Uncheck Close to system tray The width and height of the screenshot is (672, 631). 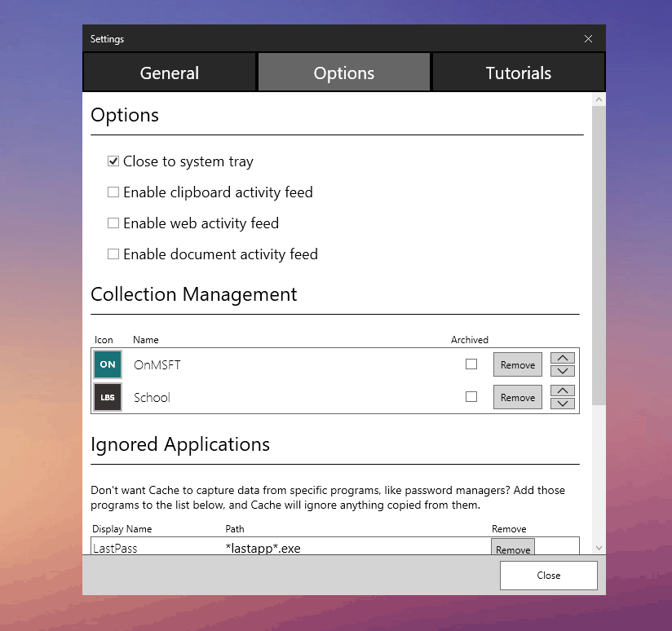tap(113, 161)
